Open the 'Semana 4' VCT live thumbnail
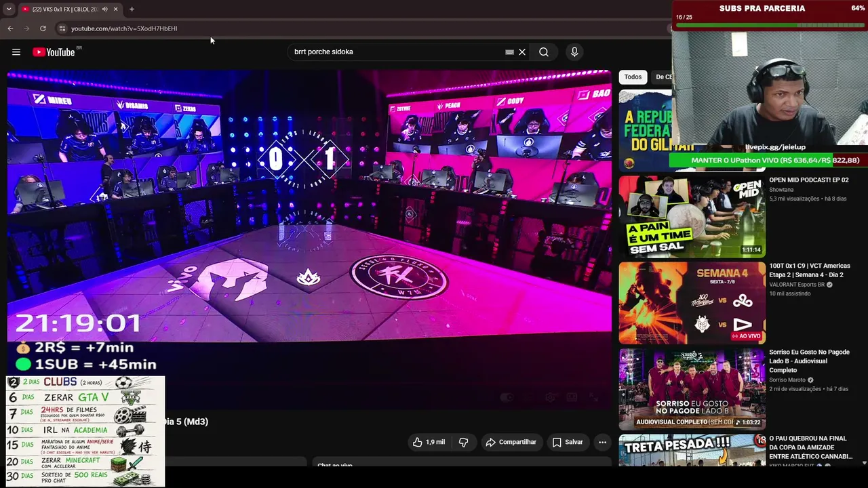Image resolution: width=868 pixels, height=488 pixels. click(x=692, y=303)
